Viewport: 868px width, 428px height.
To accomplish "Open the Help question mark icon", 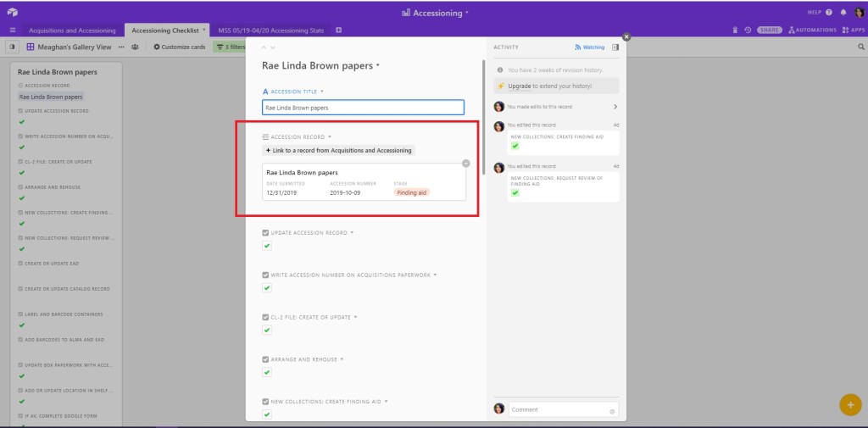I will 829,13.
